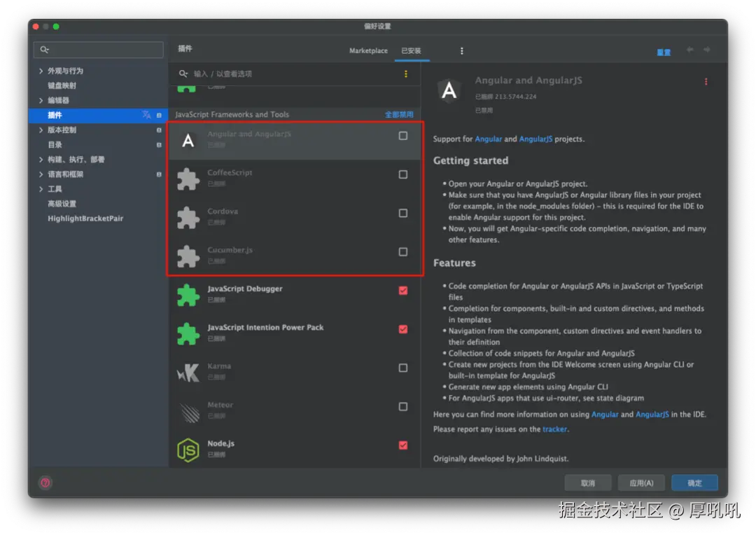Expand the 外观与行为 settings section
The image size is (756, 535).
point(41,71)
